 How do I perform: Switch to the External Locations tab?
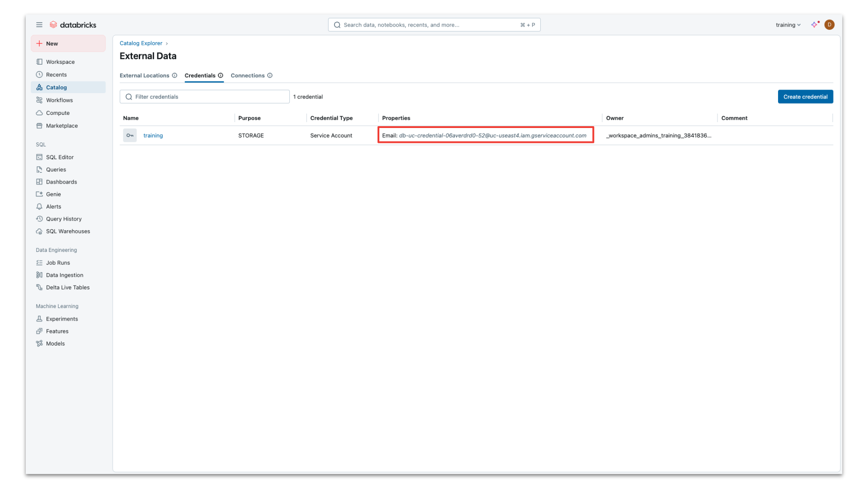pos(144,76)
